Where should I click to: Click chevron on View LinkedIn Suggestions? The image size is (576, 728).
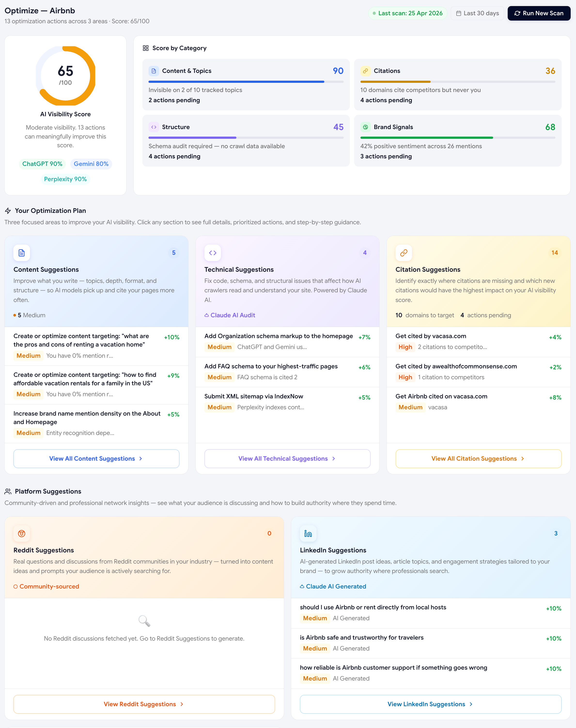point(471,704)
